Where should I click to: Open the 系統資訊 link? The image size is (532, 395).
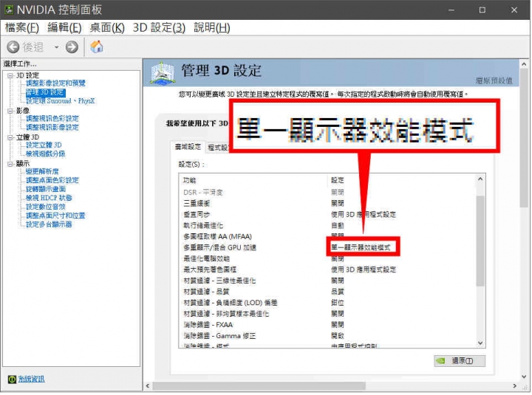click(x=31, y=379)
